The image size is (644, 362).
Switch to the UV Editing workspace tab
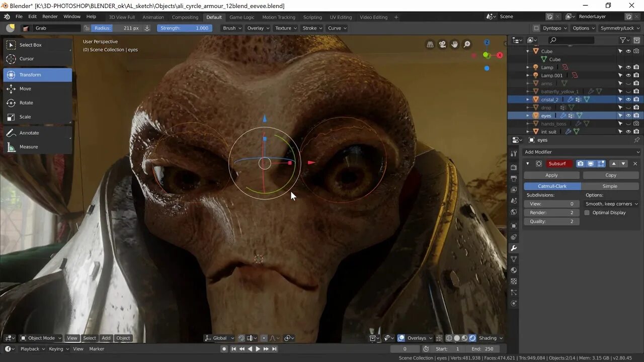[x=341, y=17]
